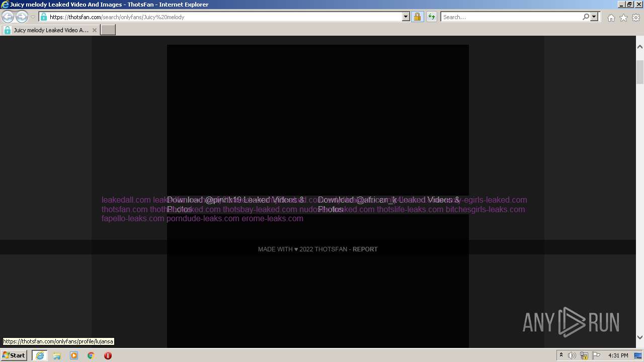
Task: Open the red Opera taskbar icon
Action: tap(108, 355)
